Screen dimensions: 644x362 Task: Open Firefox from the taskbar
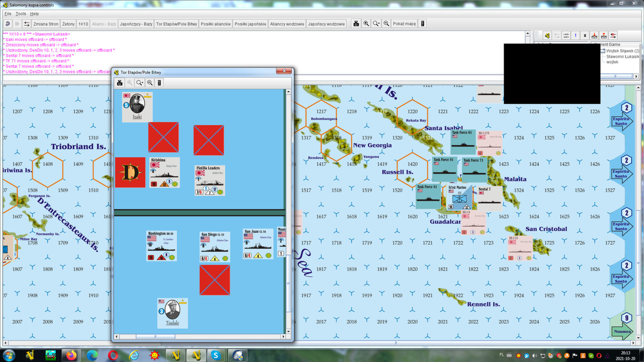[71, 355]
